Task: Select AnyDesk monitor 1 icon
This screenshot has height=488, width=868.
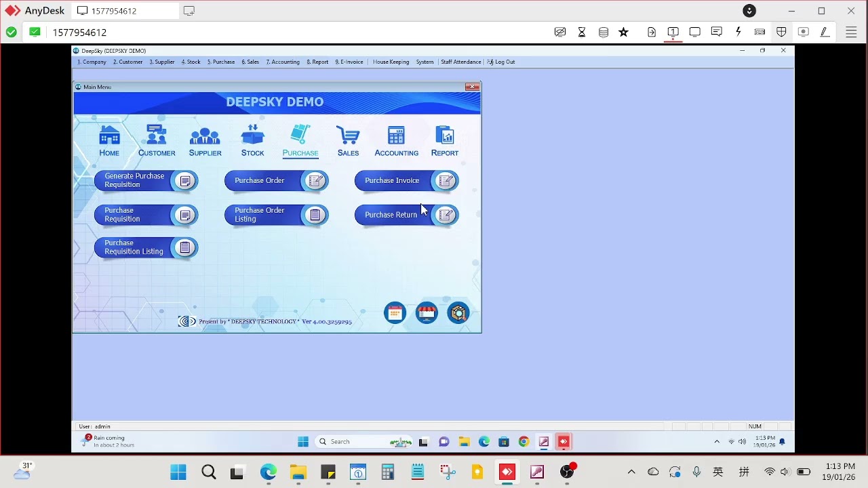Action: point(673,32)
